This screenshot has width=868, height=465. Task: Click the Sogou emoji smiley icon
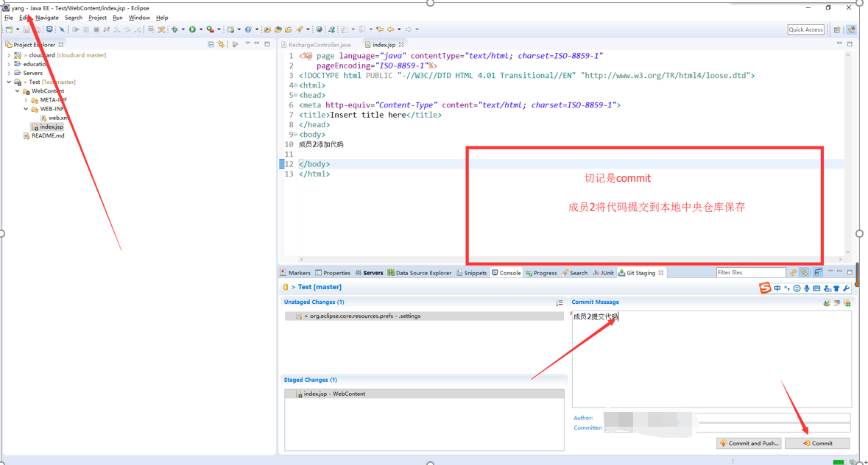[797, 288]
